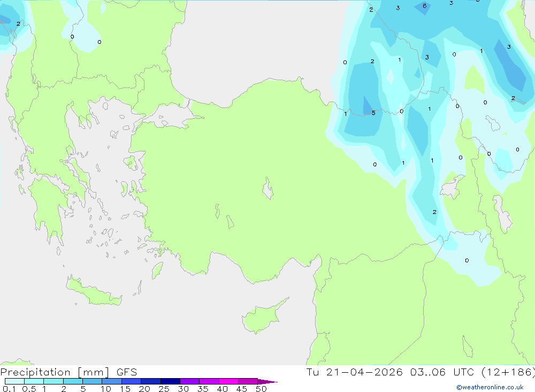Click the legend label '45'
This screenshot has height=392, width=535.
click(242, 389)
